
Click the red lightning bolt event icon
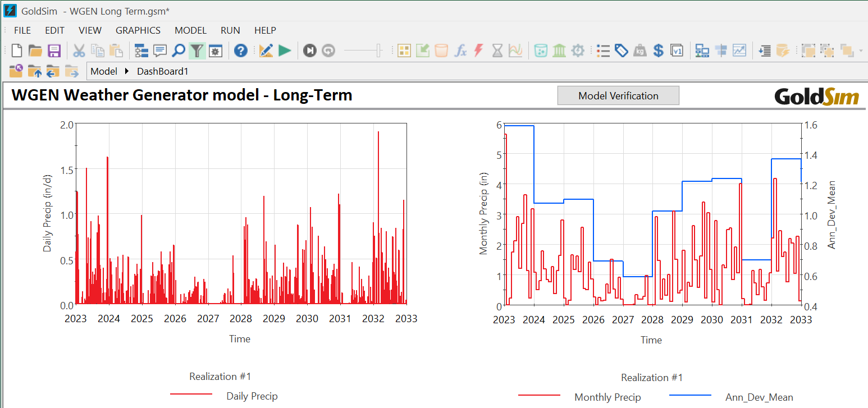478,51
